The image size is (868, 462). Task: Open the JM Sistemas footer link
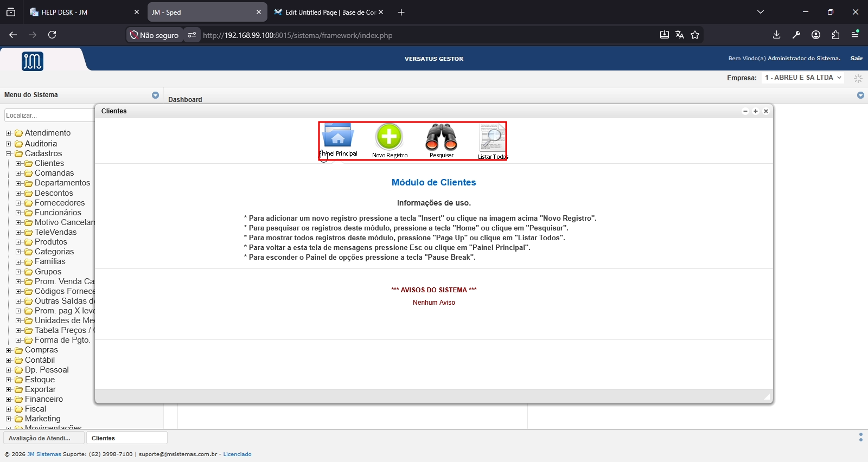click(x=44, y=454)
